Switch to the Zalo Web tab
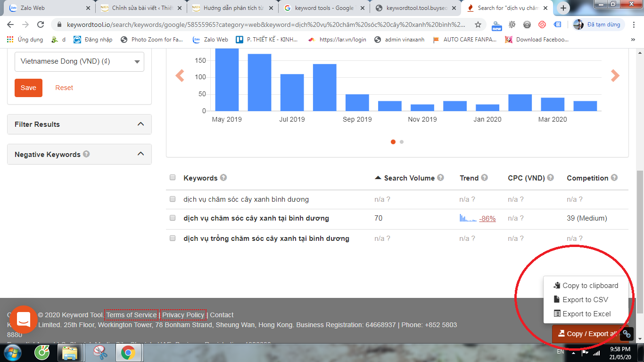Image resolution: width=644 pixels, height=362 pixels. [49, 8]
